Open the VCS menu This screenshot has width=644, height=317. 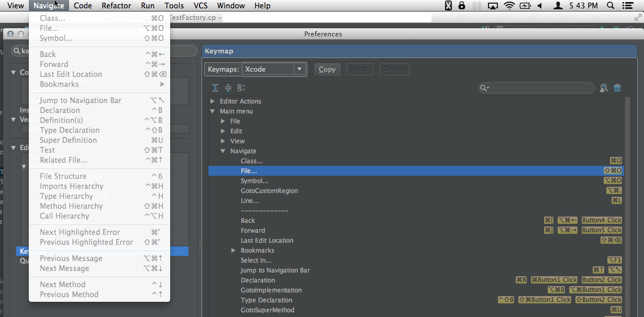tap(201, 6)
